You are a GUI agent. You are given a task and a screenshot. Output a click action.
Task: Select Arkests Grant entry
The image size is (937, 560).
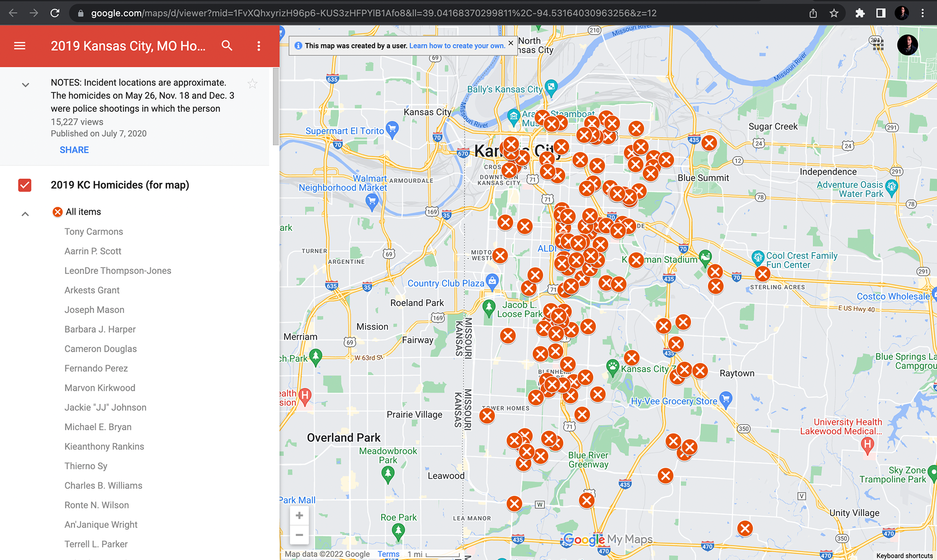pyautogui.click(x=92, y=290)
